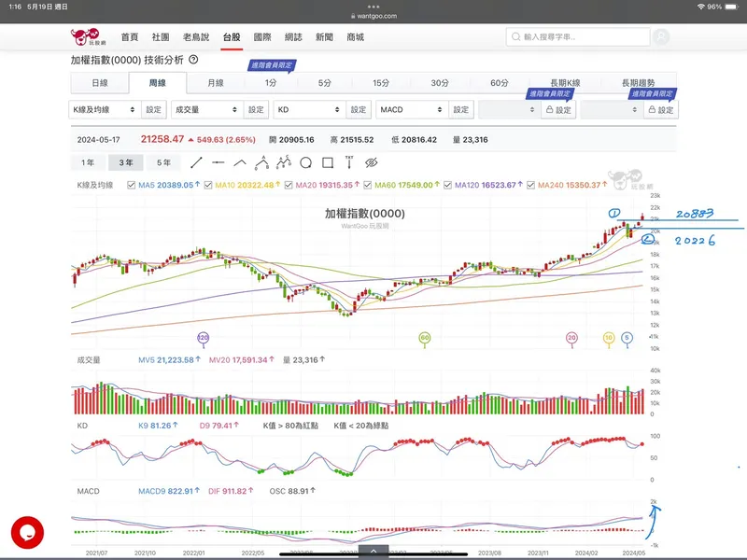This screenshot has height=560, width=747.
Task: Select the 5年 time range button
Action: [x=163, y=162]
